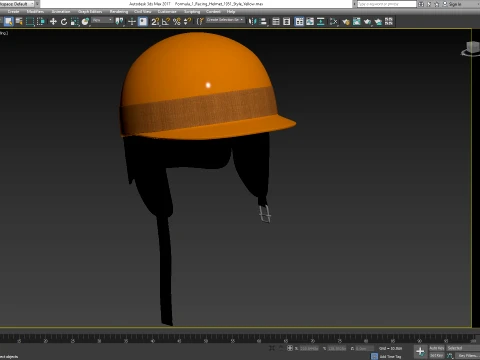The image size is (480, 360).
Task: Toggle Angle Snap button
Action: click(x=166, y=22)
